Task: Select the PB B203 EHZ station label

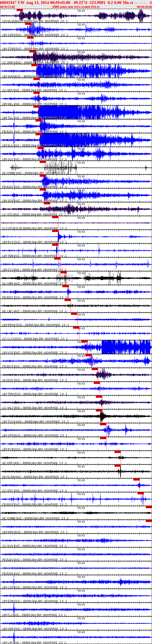Action: coord(35,560)
